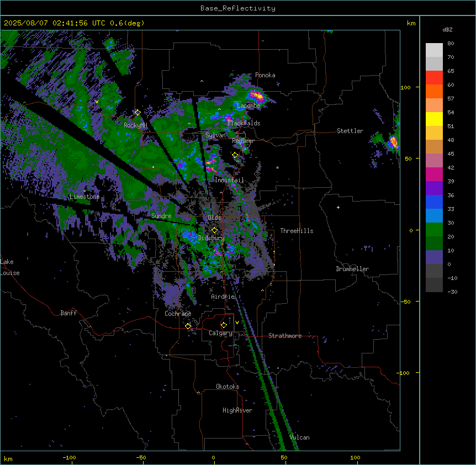Click the Didsbury town label

211,238
